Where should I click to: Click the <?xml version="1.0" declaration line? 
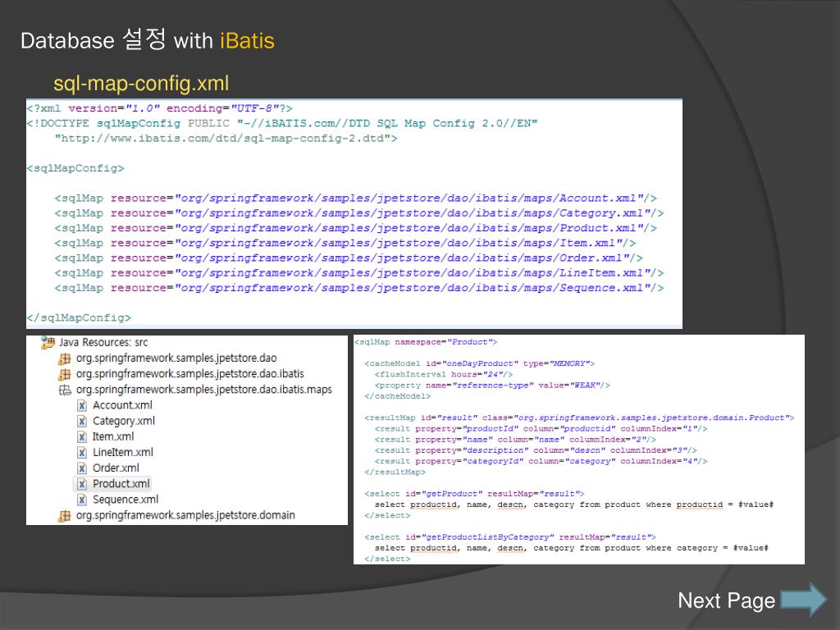tap(160, 108)
